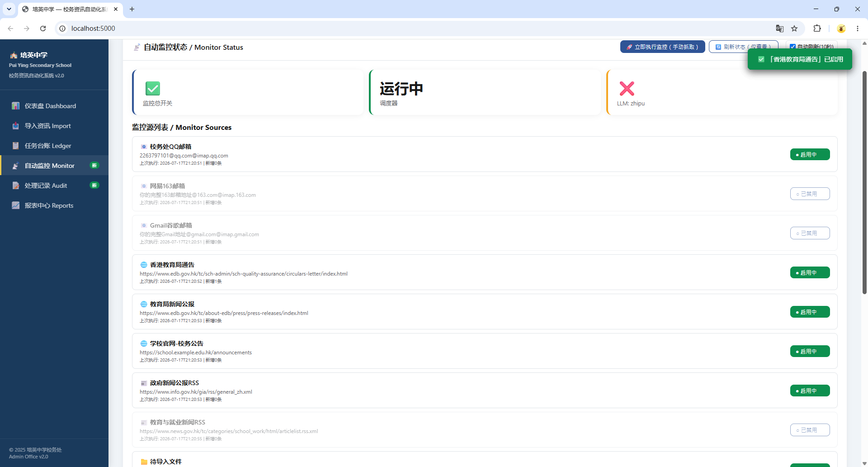Click the school house logo icon

click(x=14, y=55)
